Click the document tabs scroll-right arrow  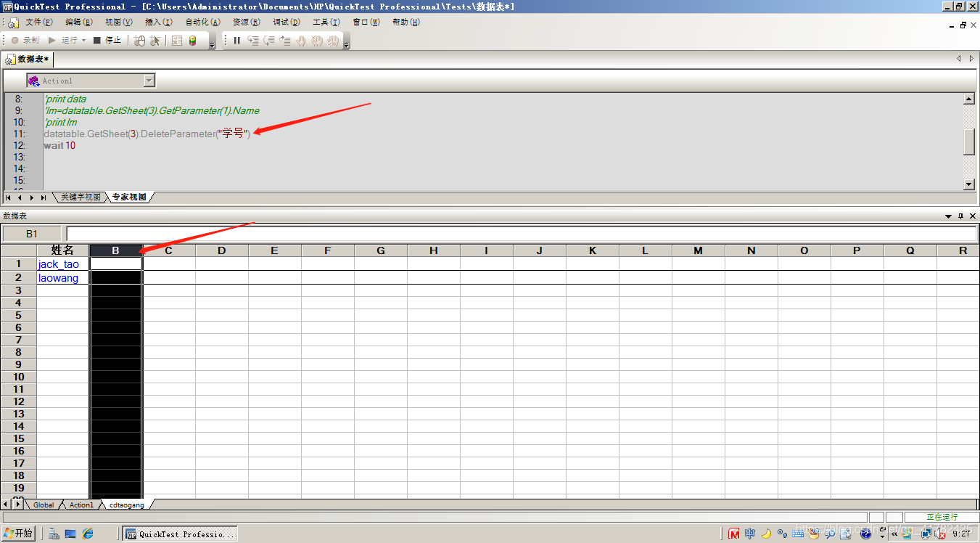pyautogui.click(x=972, y=59)
